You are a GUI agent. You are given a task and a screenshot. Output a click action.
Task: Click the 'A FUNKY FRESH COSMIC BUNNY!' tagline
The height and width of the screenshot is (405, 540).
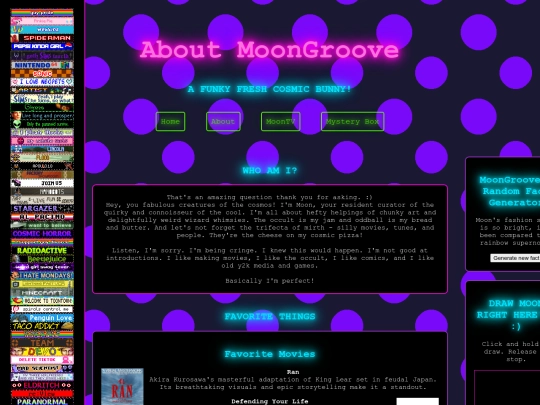(x=270, y=89)
